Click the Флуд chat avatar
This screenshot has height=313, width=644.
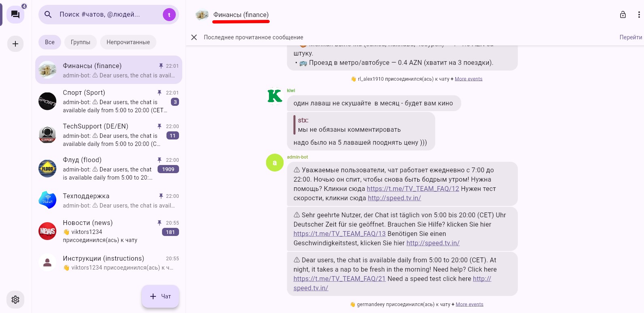coord(47,169)
